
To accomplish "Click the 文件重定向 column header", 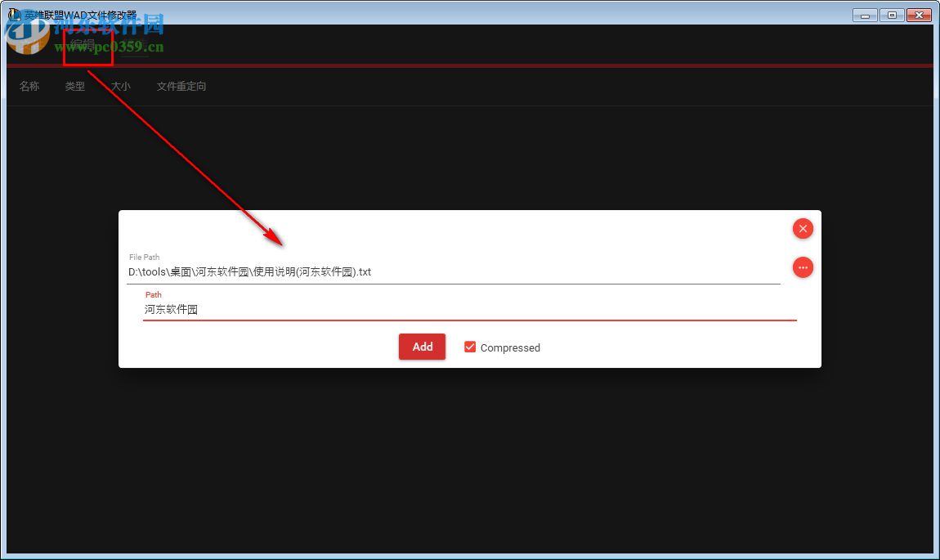I will pos(181,87).
